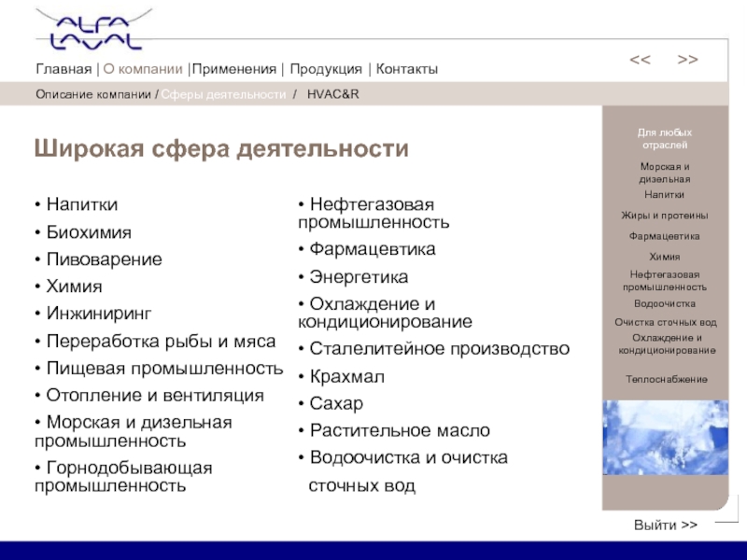
Task: Click heading Широкая сфера деятельности
Action: coord(221,148)
